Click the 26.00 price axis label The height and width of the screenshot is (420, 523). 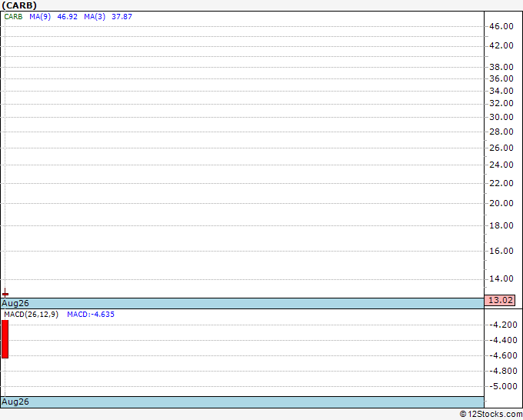[501, 148]
